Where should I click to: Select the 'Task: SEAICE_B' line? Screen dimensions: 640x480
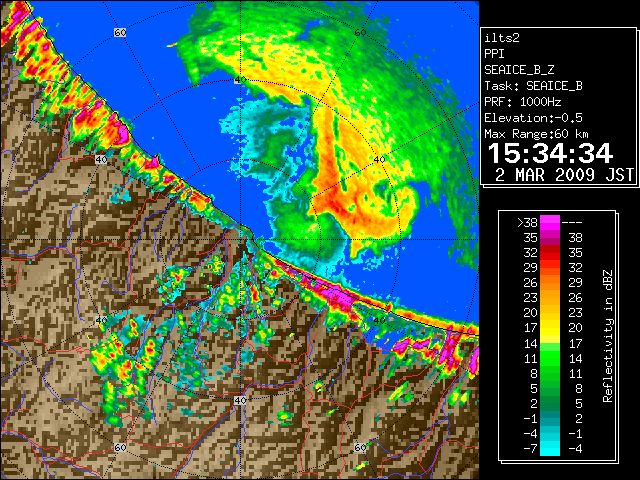click(x=533, y=86)
